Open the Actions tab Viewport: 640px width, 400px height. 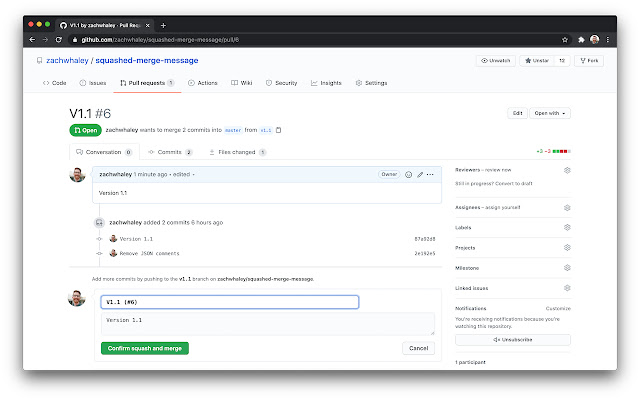[203, 83]
